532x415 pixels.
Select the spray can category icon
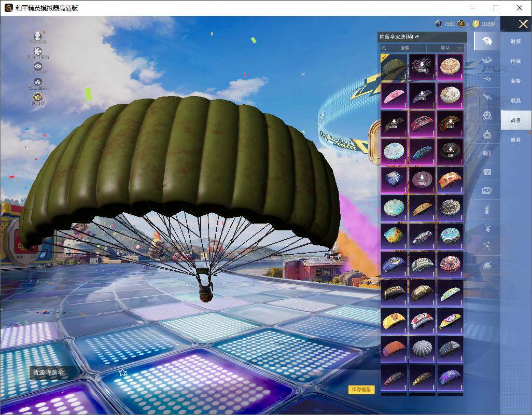coord(487,209)
